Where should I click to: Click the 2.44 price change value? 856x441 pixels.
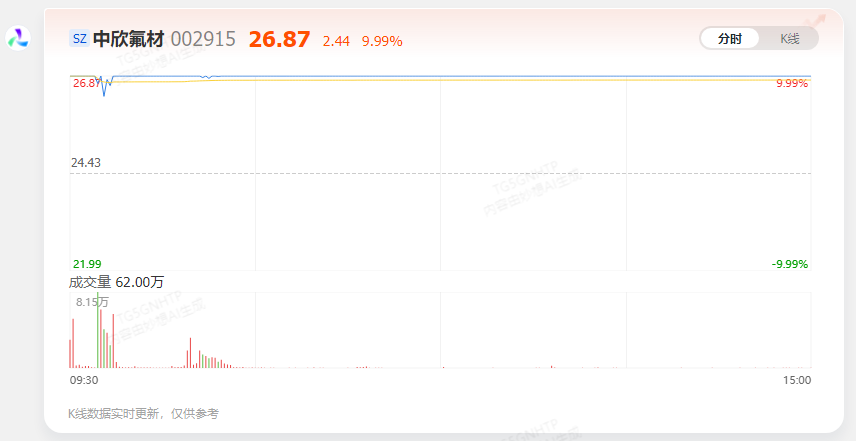(x=336, y=41)
